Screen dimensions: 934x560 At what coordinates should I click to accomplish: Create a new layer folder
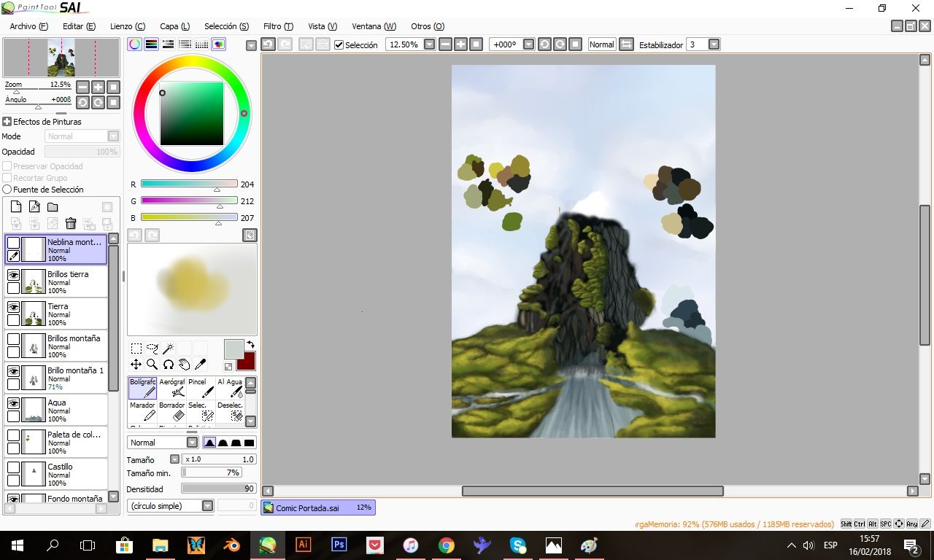point(53,207)
